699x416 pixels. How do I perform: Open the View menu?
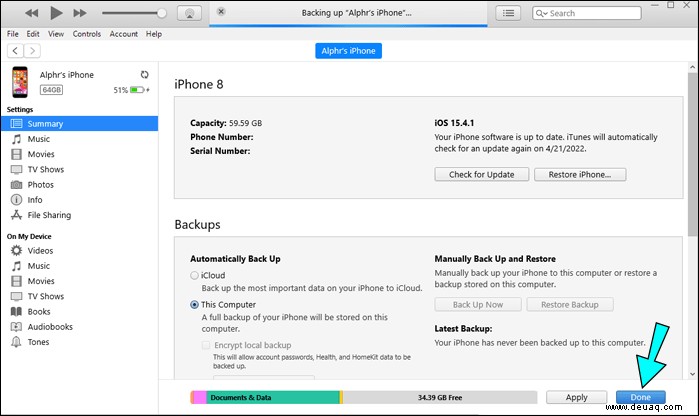pos(56,34)
